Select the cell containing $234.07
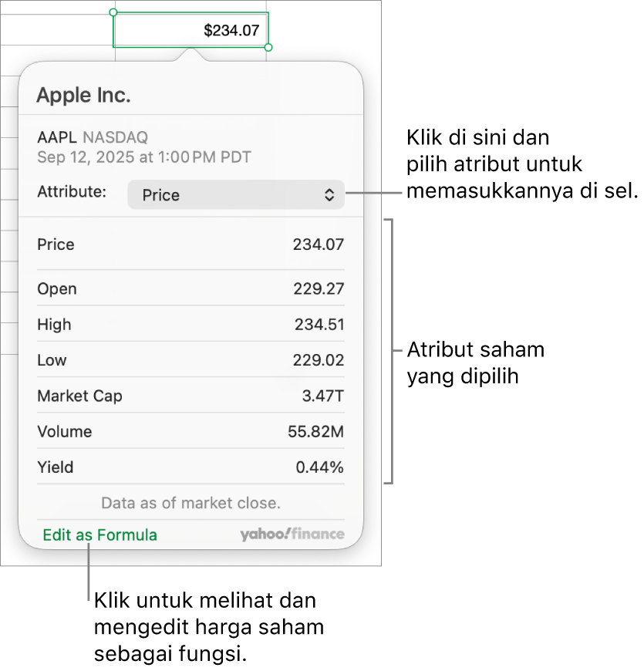644x671 pixels. pos(190,29)
